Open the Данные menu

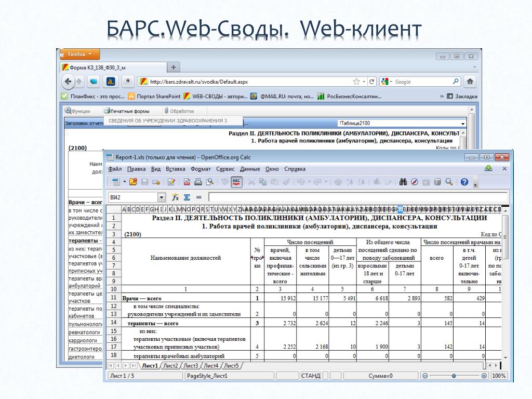click(x=250, y=169)
